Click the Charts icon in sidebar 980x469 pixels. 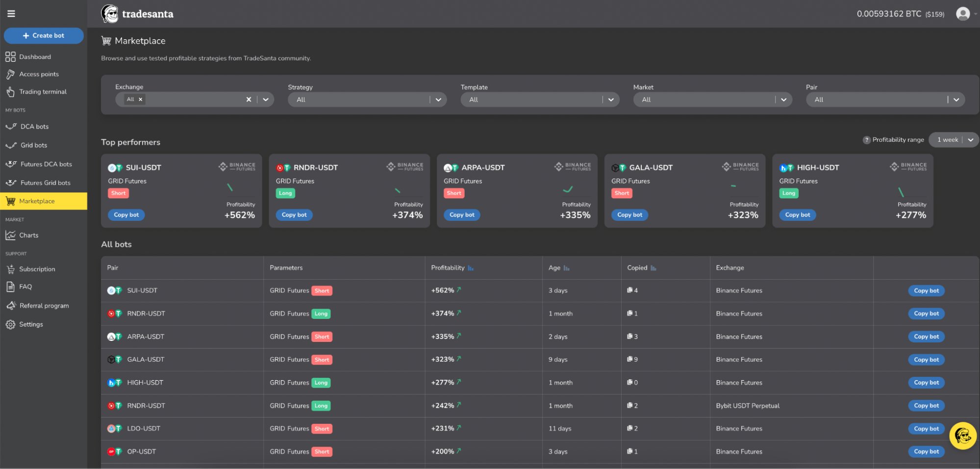(10, 235)
